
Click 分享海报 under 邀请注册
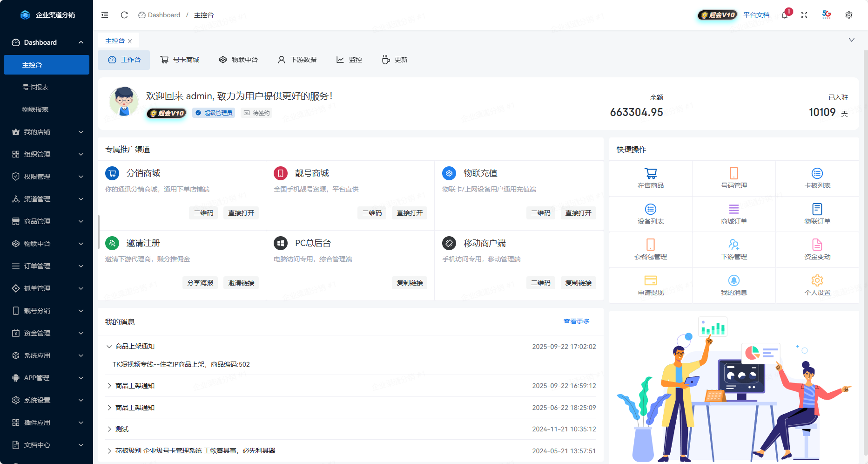[200, 282]
